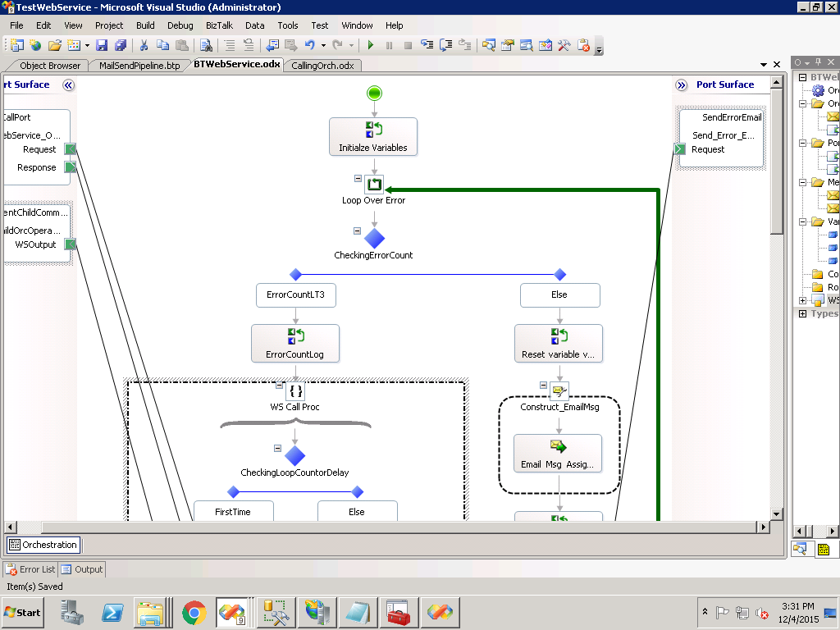The width and height of the screenshot is (840, 630).
Task: Open Solution Explorer from toolbar icon
Action: [x=489, y=46]
